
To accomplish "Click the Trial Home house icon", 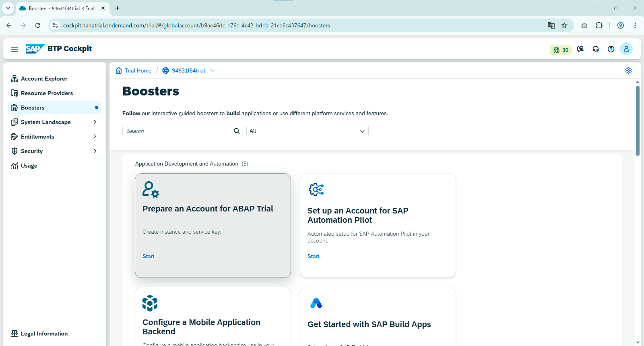I will (119, 70).
